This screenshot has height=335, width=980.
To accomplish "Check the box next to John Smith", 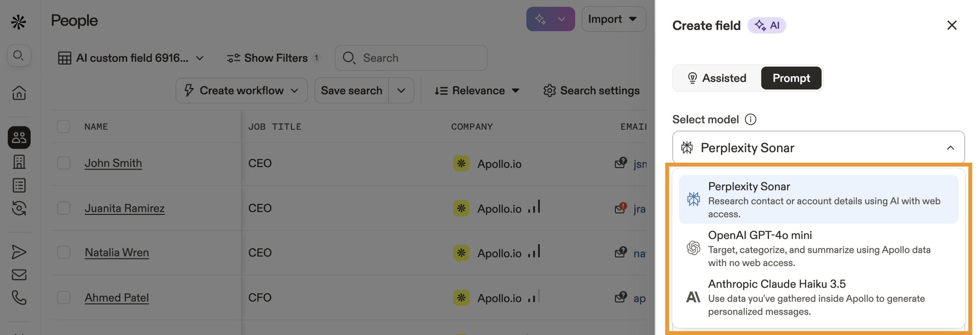I will (64, 163).
